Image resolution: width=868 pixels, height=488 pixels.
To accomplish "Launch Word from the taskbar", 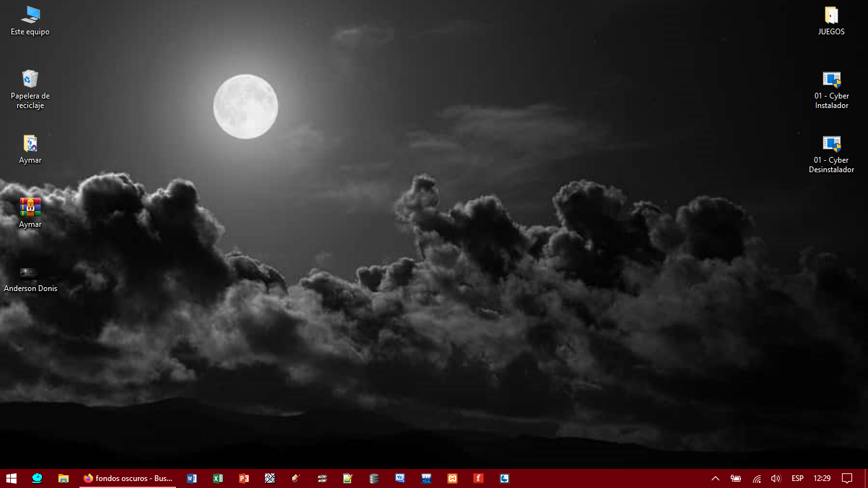I will [x=192, y=478].
